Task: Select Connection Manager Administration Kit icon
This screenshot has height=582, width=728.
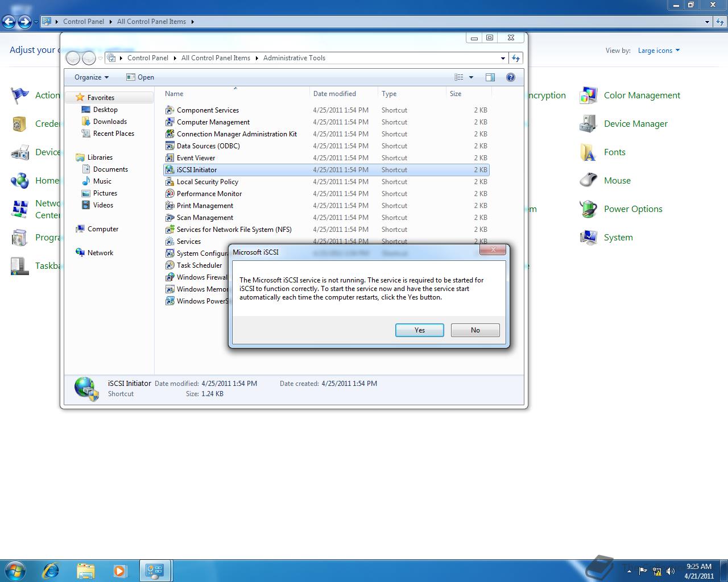Action: pos(169,134)
